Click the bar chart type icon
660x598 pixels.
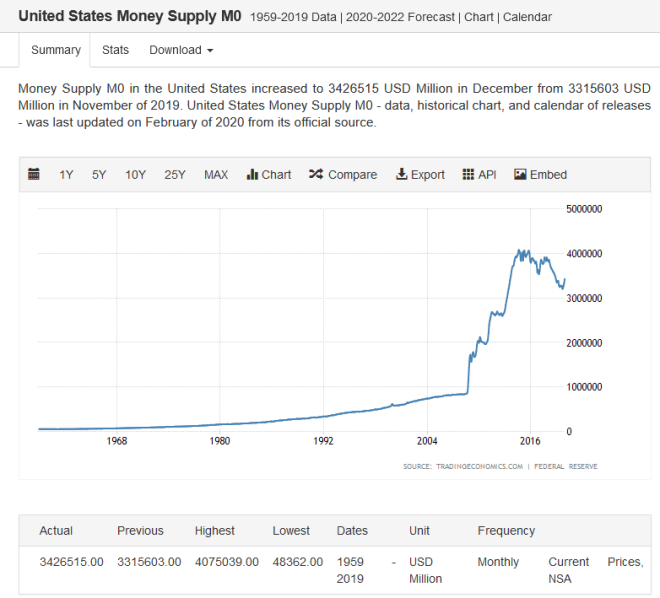point(252,174)
